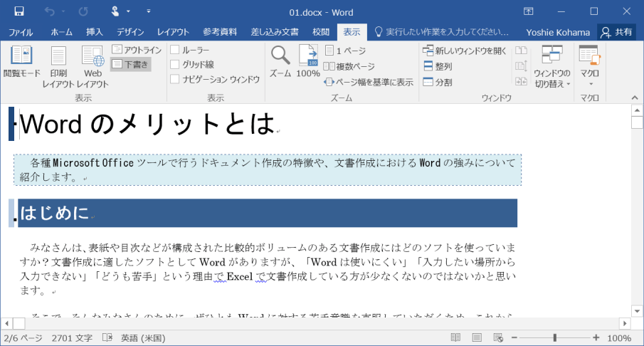Click the vertical scrollbar up arrow

click(637, 110)
